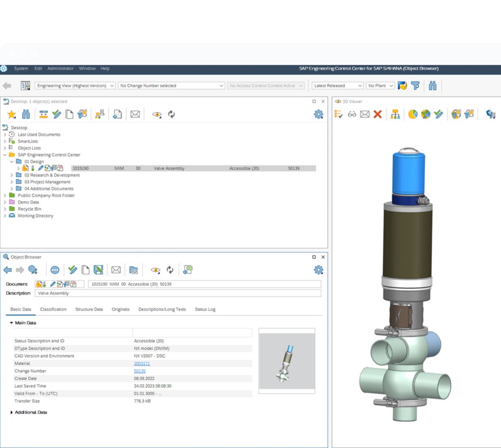Open the Latest Released dropdown
The image size is (501, 448).
338,86
